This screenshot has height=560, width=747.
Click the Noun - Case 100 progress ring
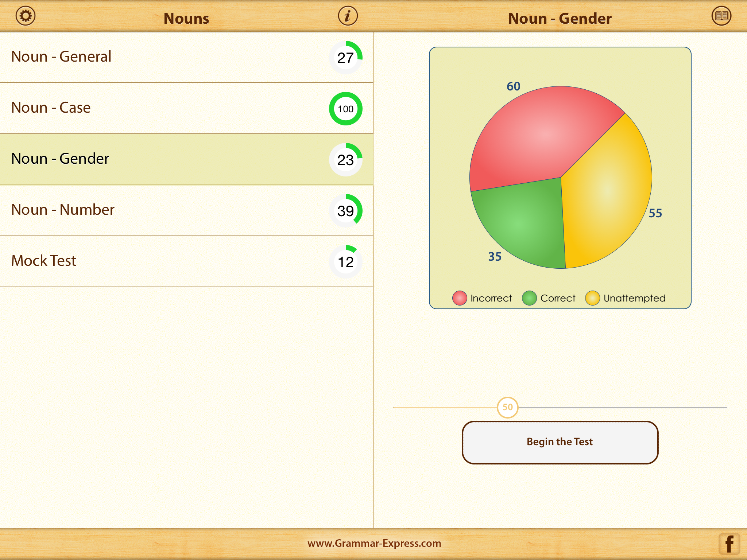pos(345,109)
